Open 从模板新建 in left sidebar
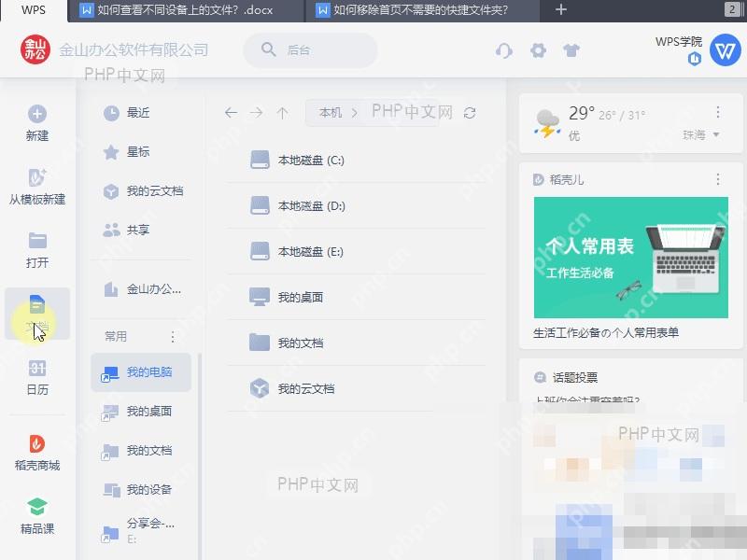 click(37, 187)
